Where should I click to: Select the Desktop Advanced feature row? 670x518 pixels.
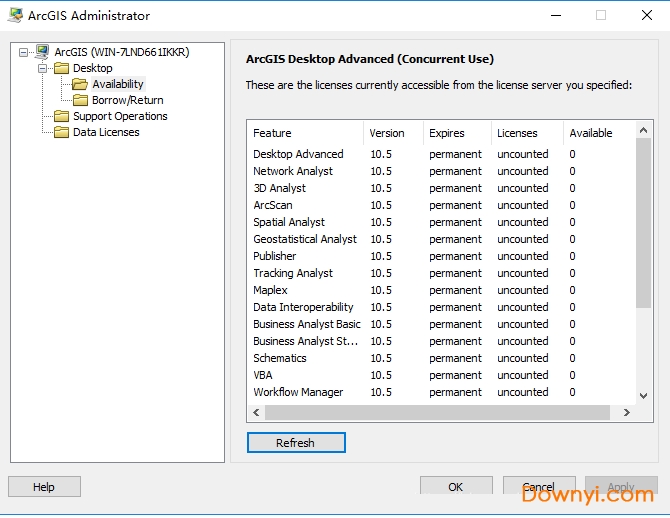[441, 154]
